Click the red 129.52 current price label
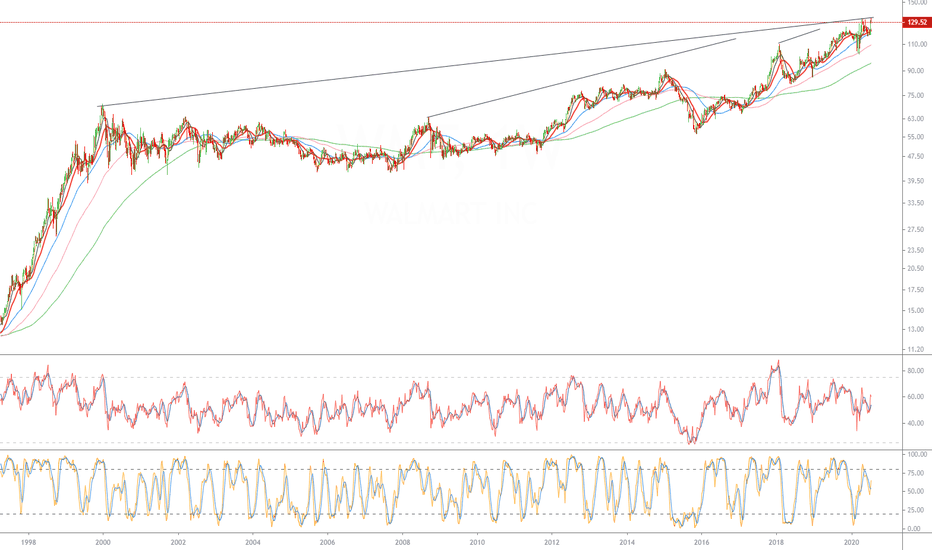Viewport: 932px width, 550px height. pyautogui.click(x=917, y=23)
